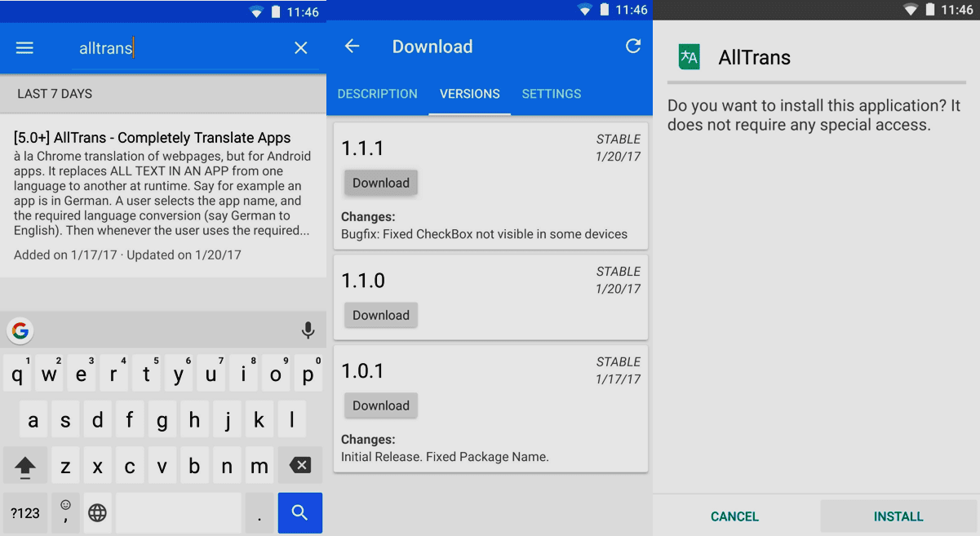980x536 pixels.
Task: Tap the LAST 7 DAYS header
Action: (x=163, y=94)
